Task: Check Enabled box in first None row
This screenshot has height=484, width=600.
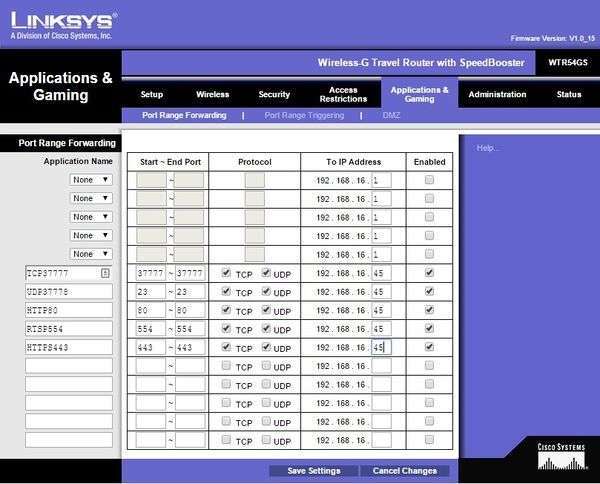Action: [x=429, y=180]
